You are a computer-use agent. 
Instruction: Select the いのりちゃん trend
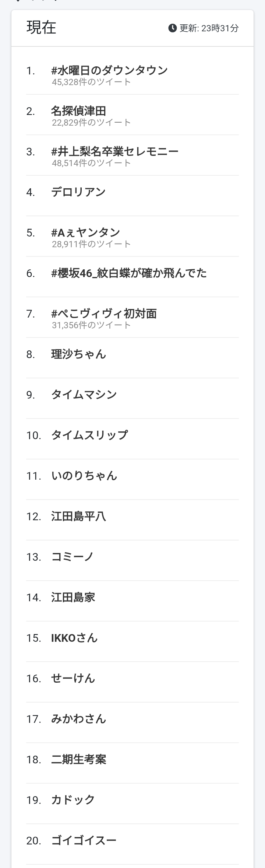(x=84, y=476)
